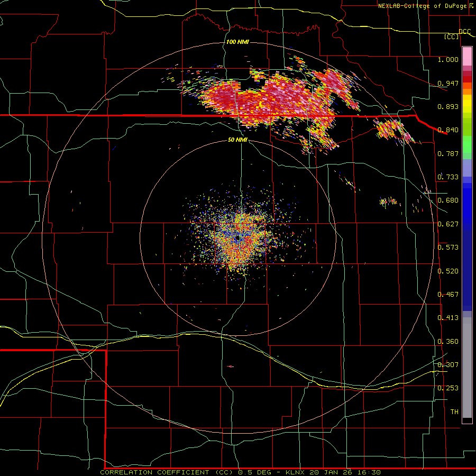Click the 0.253 legend value

[448, 388]
